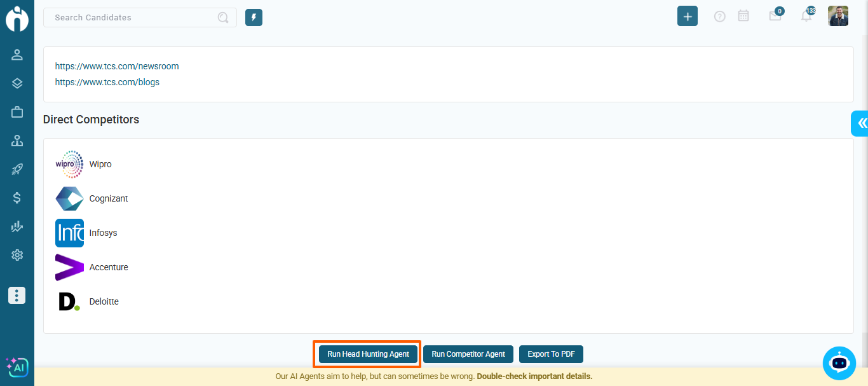
Task: Open the analytics chart sidebar icon
Action: tap(17, 226)
